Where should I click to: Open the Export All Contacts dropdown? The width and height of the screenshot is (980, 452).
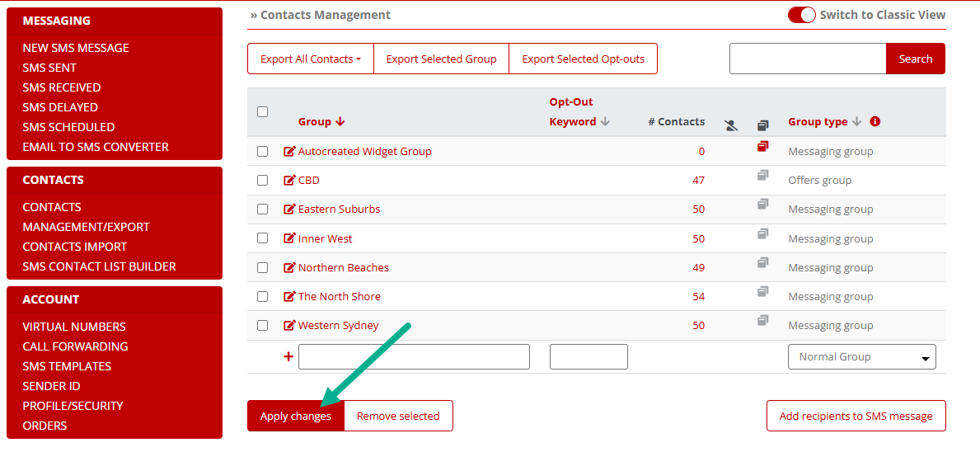(311, 59)
